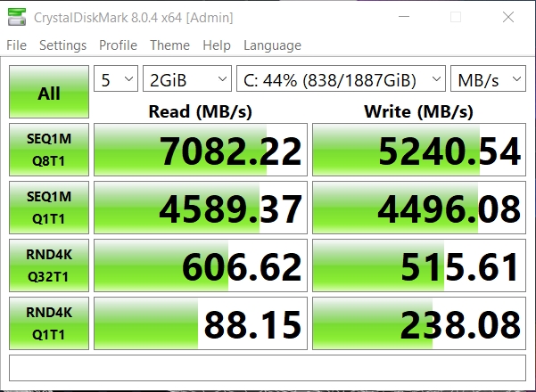Open the drive selector showing C: 44%

click(x=341, y=80)
